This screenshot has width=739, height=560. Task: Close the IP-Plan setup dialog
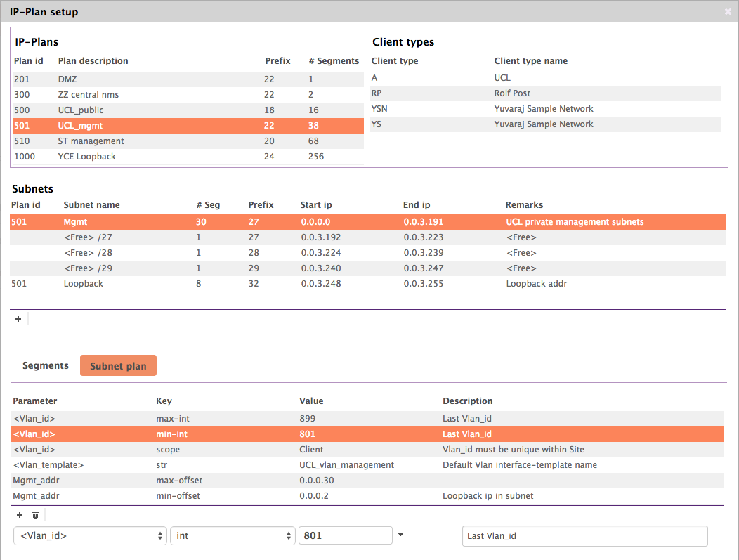coord(728,12)
